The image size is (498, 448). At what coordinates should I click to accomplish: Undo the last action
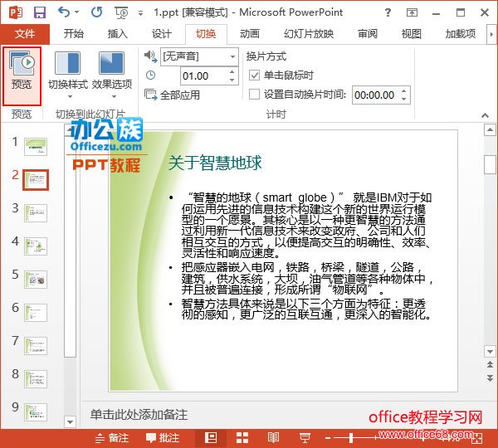coord(64,12)
